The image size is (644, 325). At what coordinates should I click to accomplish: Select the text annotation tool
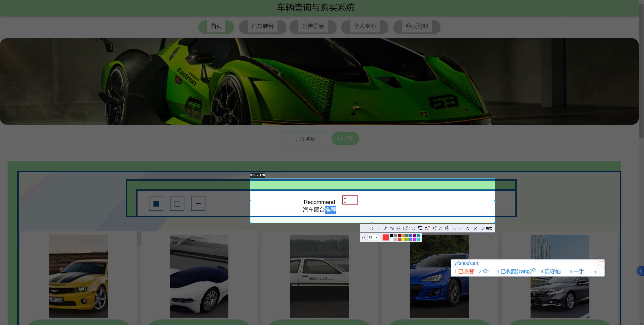pyautogui.click(x=398, y=228)
